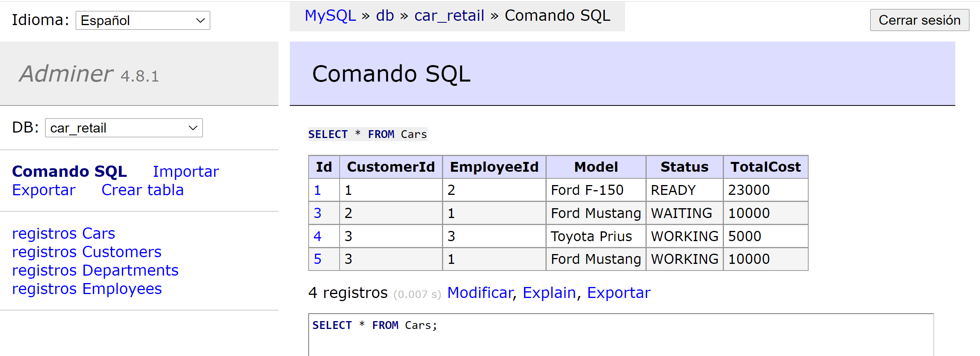The height and width of the screenshot is (356, 980).
Task: Click the EmployeeId column header
Action: (494, 167)
